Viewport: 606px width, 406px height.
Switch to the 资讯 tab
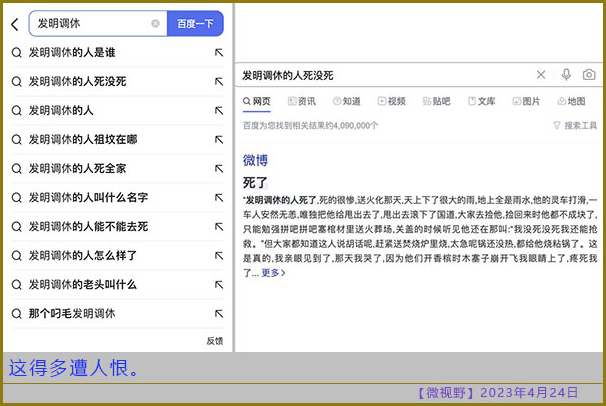coord(301,101)
